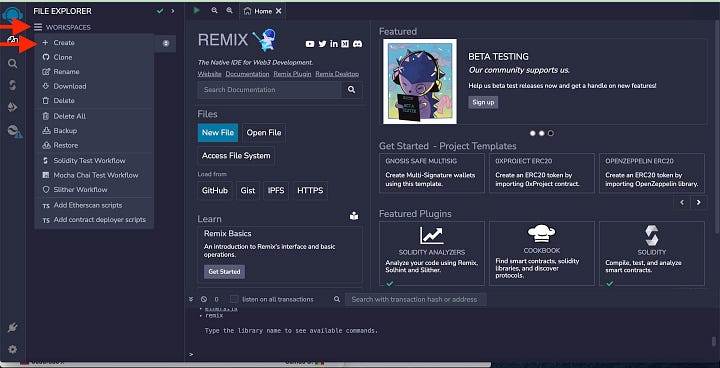Toggle listen on all transactions checkbox
Viewport: 720px width, 368px height.
click(x=234, y=299)
